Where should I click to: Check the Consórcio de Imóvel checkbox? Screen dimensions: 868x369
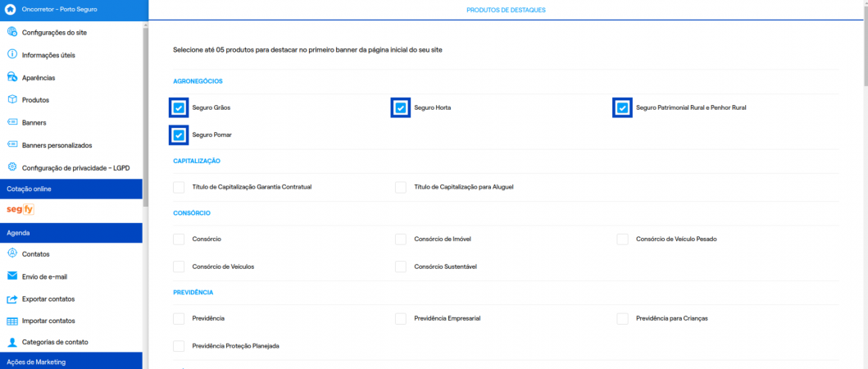pyautogui.click(x=401, y=239)
